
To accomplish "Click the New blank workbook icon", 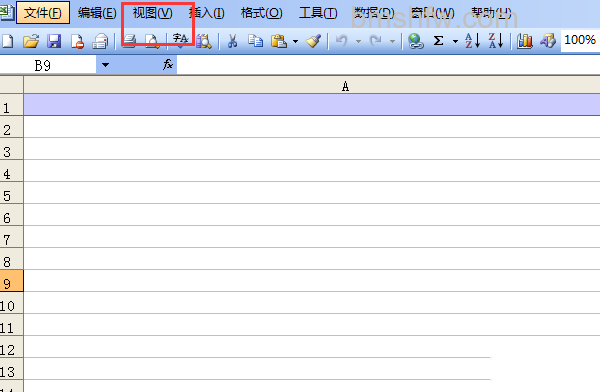I will 8,41.
